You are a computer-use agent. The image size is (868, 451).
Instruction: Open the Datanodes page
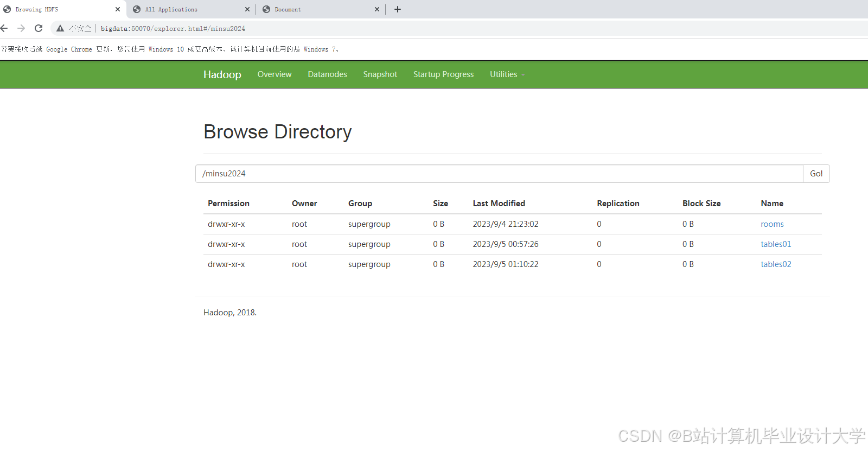328,74
